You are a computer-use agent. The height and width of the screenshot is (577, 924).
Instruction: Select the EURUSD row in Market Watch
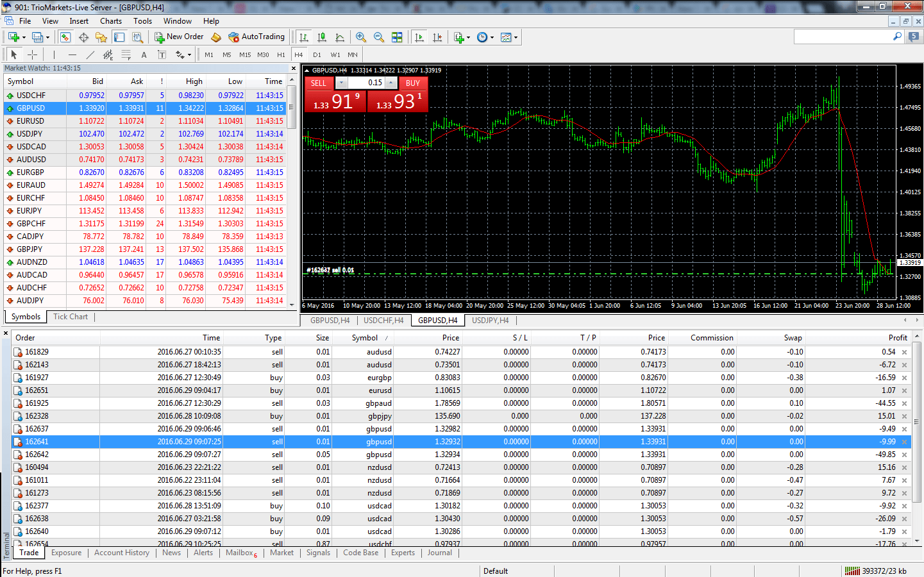tap(31, 121)
